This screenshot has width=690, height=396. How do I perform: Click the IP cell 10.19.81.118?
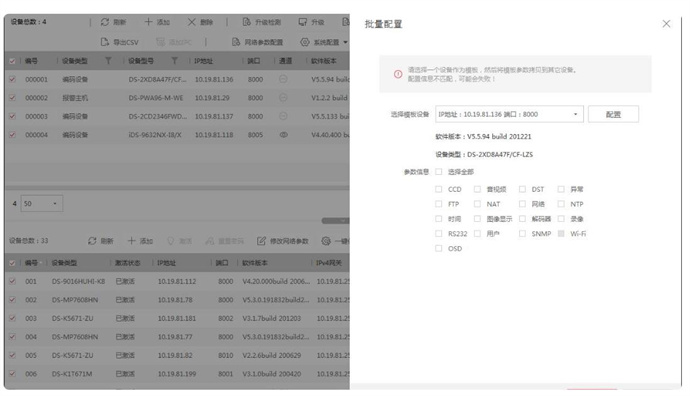pyautogui.click(x=214, y=135)
